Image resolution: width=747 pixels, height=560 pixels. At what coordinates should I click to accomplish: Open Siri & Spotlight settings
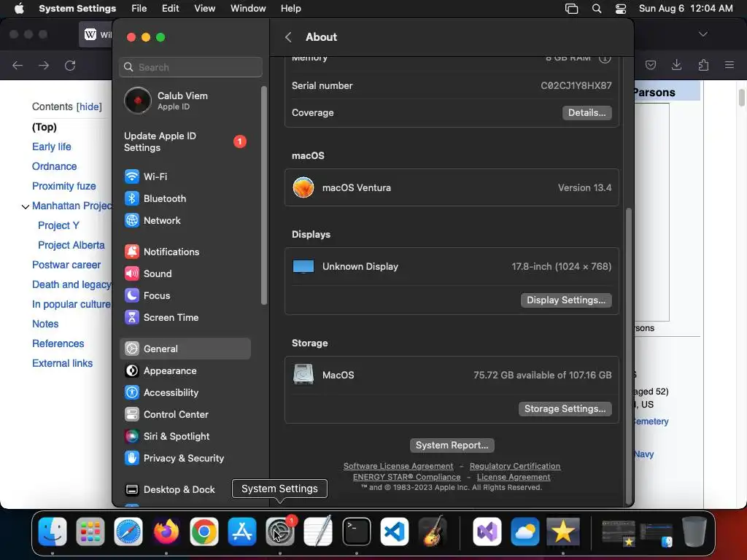[x=185, y=436]
